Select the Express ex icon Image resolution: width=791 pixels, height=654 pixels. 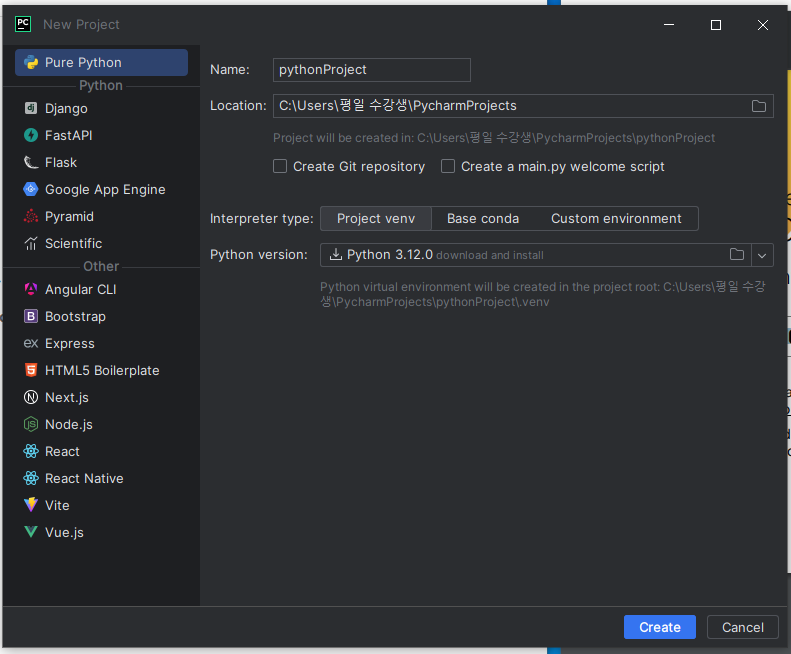pos(31,343)
